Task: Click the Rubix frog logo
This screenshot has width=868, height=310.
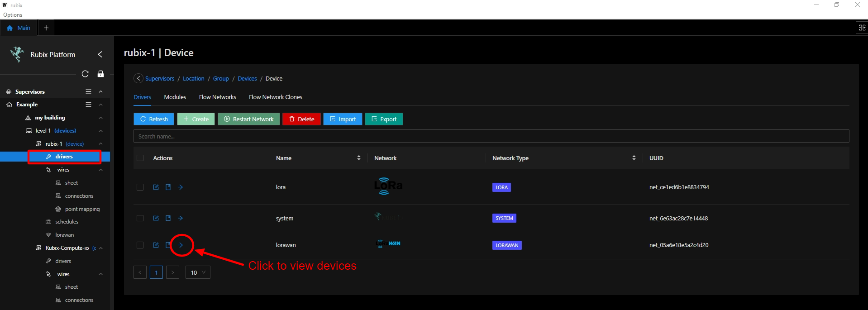Action: pyautogui.click(x=17, y=54)
